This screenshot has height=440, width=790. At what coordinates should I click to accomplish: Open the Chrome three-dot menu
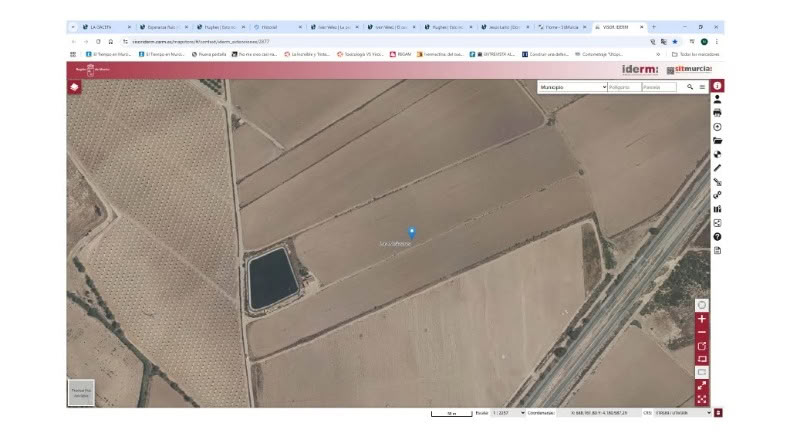point(716,42)
